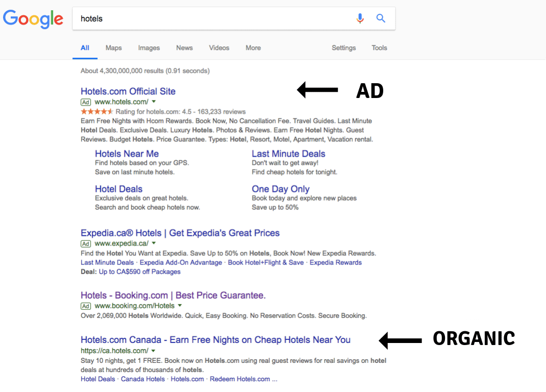The width and height of the screenshot is (546, 392).
Task: Click the Tools button
Action: click(x=380, y=48)
